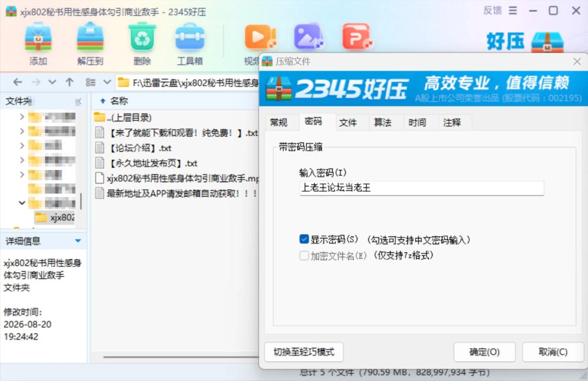The width and height of the screenshot is (588, 381).
Task: Confirm with the 确定(O) button
Action: [485, 352]
